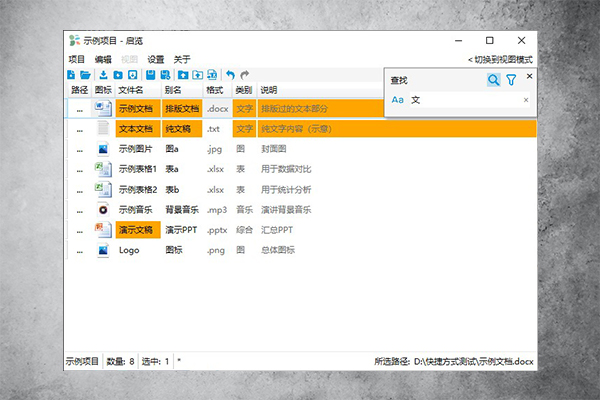Select the 演示文稿 file name cell

[138, 230]
